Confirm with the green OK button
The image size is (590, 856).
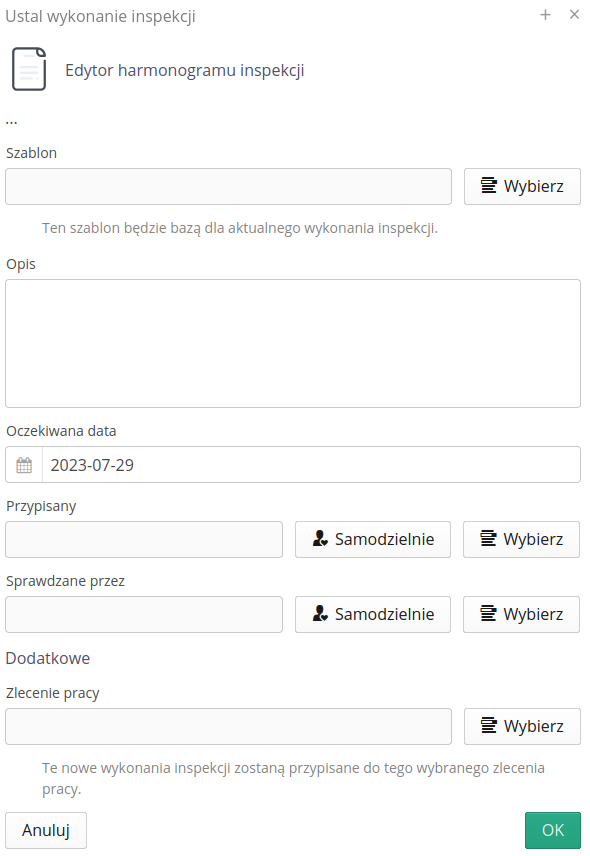[x=553, y=830]
